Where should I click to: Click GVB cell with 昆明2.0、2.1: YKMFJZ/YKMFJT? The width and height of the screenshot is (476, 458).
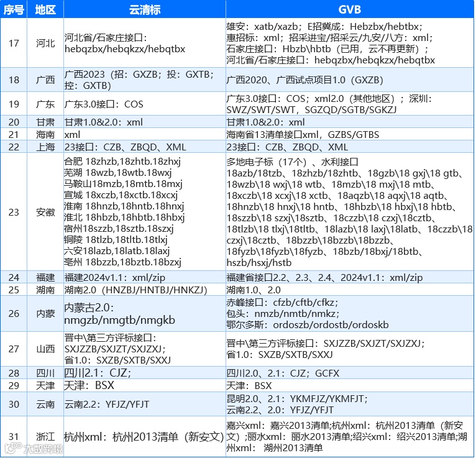pyautogui.click(x=350, y=404)
